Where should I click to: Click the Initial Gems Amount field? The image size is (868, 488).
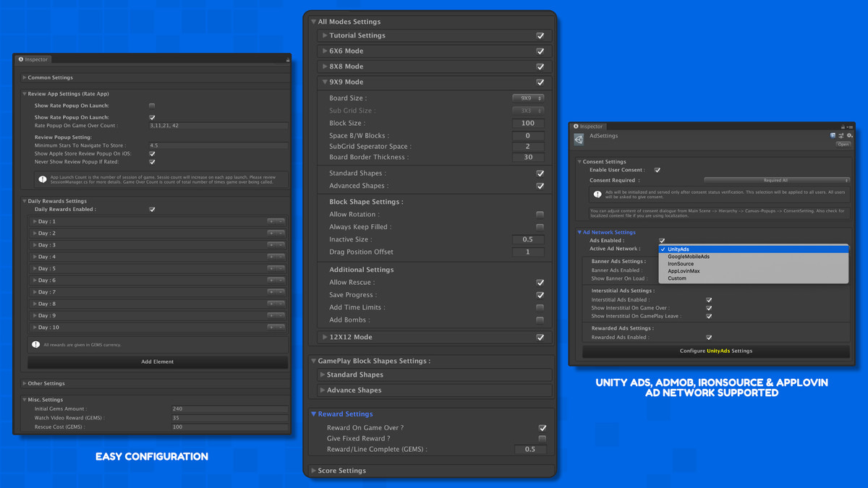click(x=229, y=409)
